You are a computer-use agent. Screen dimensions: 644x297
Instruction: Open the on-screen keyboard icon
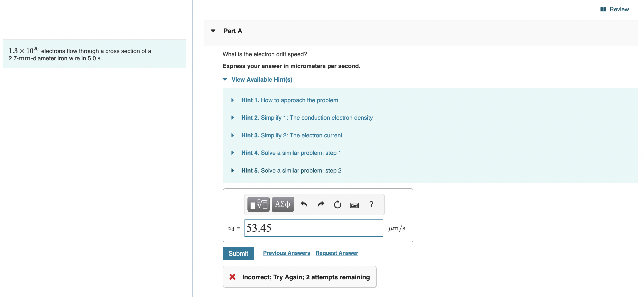354,205
